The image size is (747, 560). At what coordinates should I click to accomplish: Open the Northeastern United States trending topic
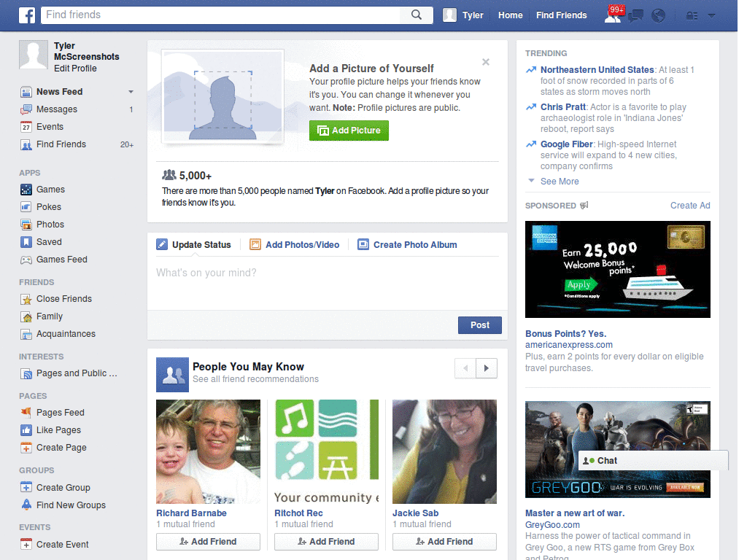point(597,70)
